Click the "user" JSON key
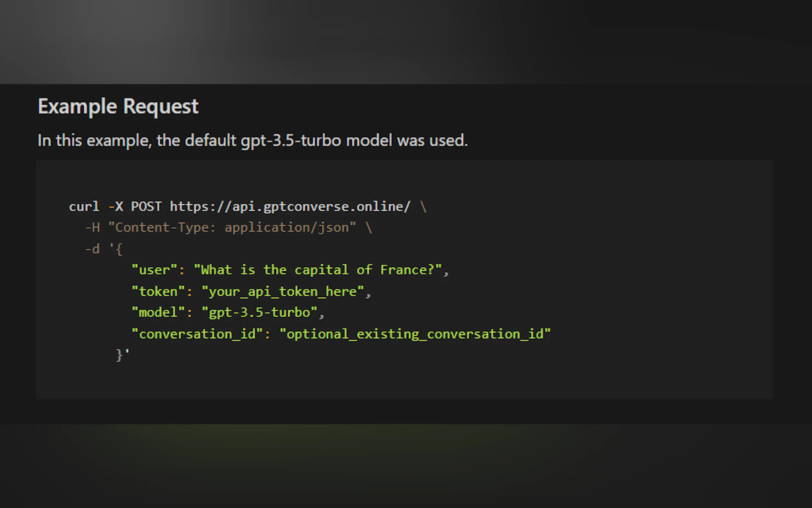 point(154,270)
